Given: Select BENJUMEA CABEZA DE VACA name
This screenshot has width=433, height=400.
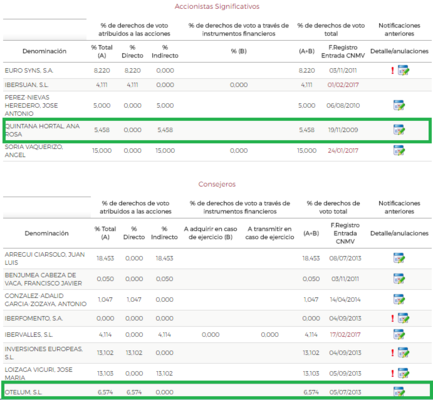Looking at the screenshot, I should 43,279.
